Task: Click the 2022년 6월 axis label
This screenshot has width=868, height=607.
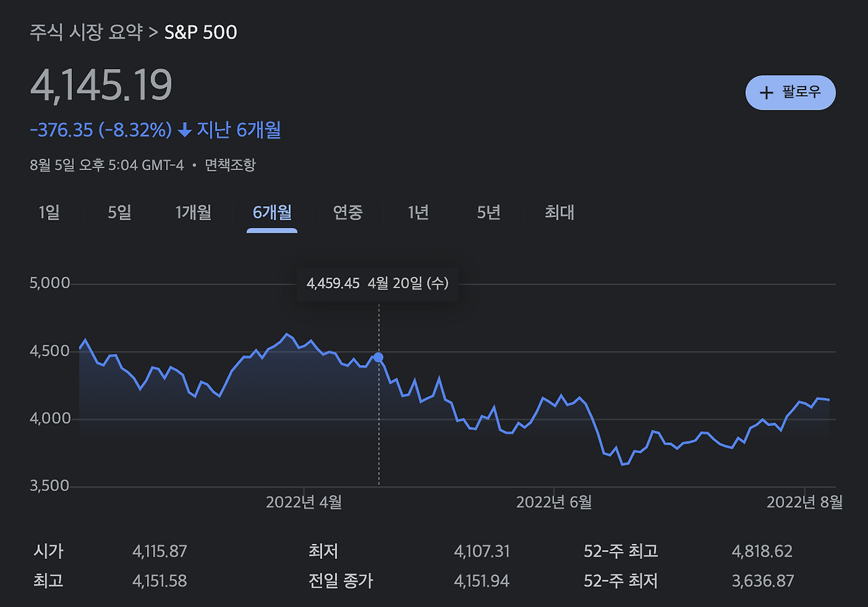Action: (555, 503)
